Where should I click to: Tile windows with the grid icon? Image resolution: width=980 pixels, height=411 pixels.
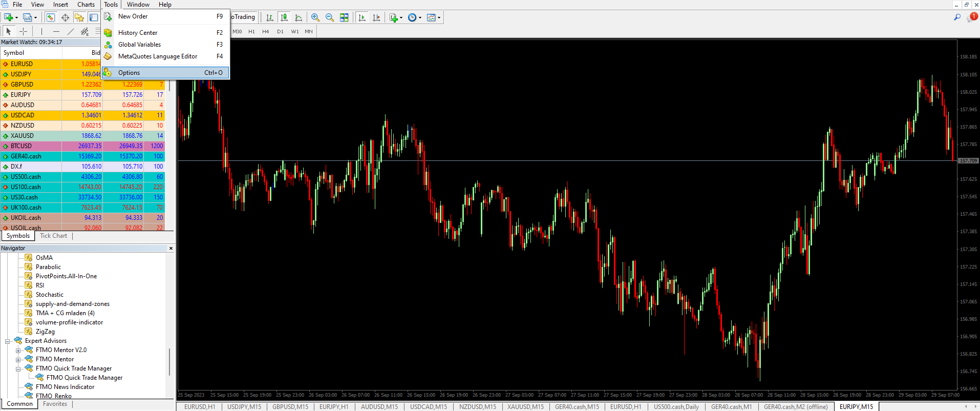coord(344,17)
